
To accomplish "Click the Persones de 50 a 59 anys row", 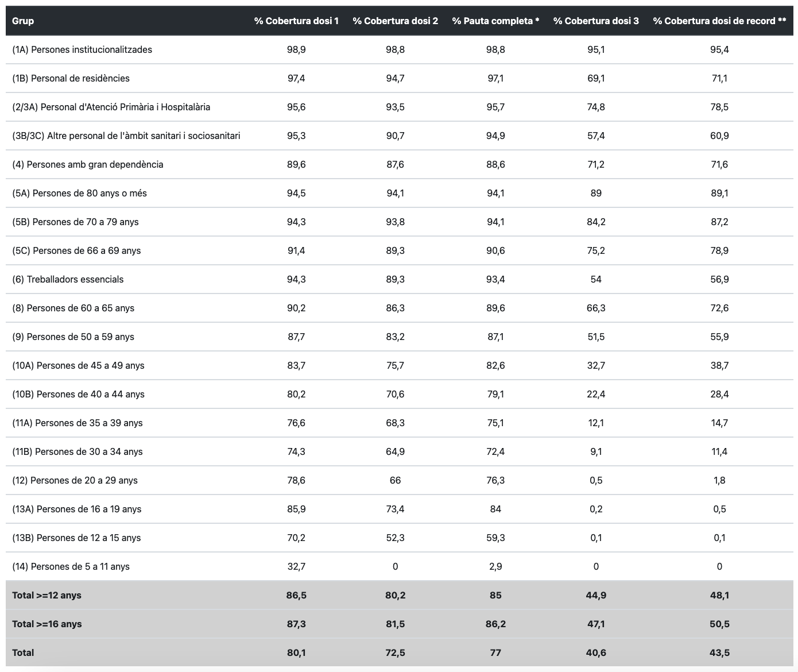I will click(x=73, y=337).
